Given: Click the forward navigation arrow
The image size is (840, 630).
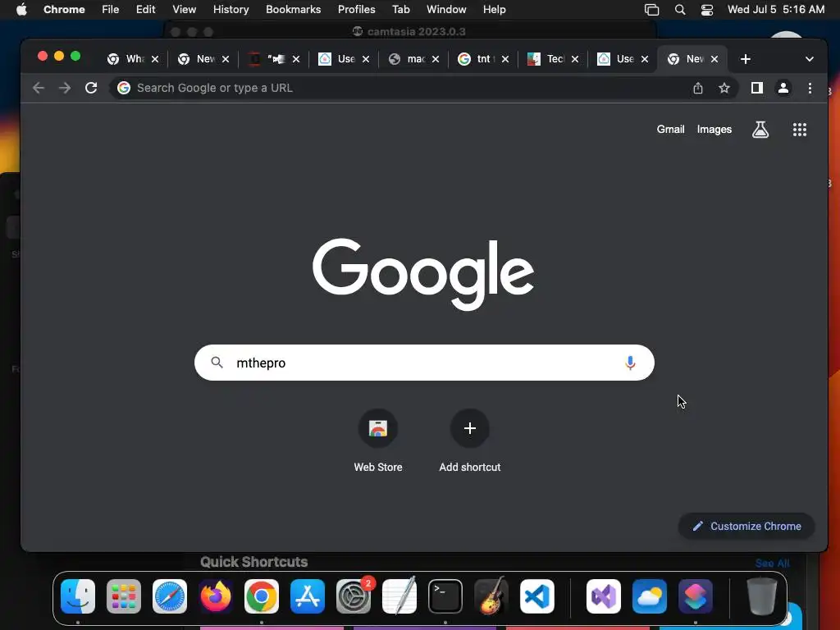Looking at the screenshot, I should tap(65, 88).
